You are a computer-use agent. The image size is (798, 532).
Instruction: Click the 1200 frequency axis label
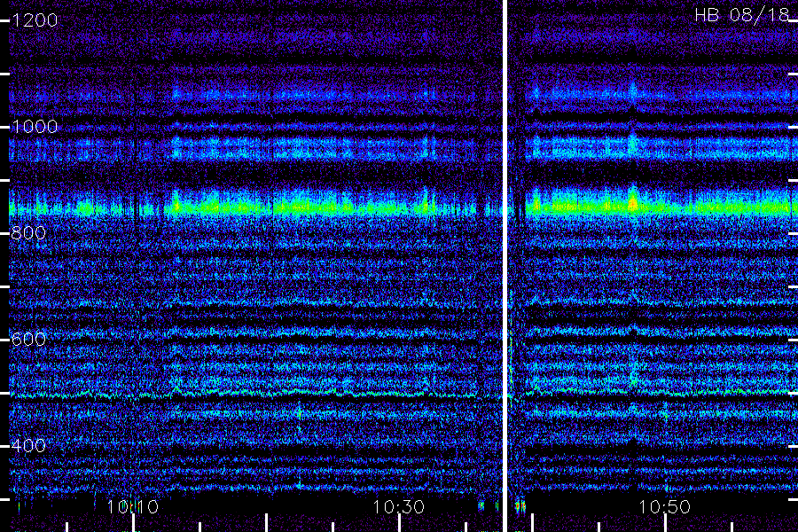(x=35, y=20)
